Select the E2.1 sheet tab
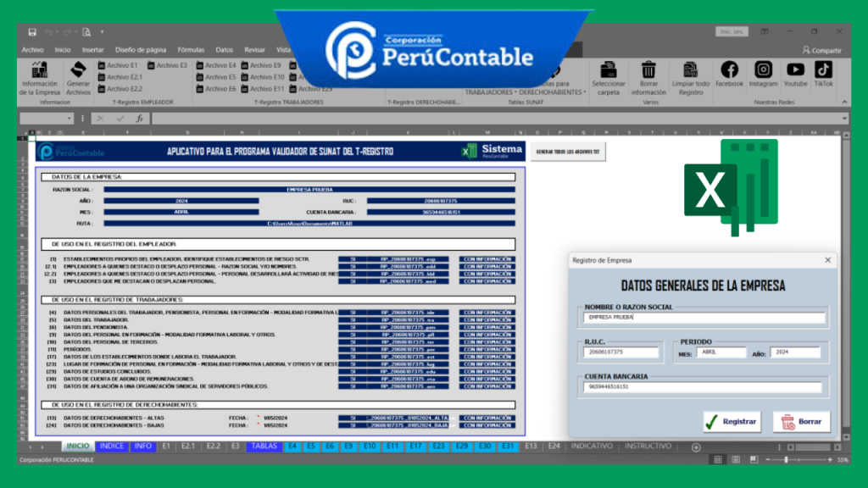868x488 pixels. 188,446
